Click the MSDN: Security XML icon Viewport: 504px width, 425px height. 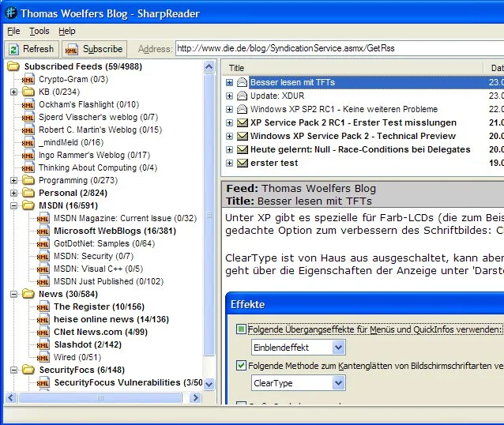pos(43,256)
